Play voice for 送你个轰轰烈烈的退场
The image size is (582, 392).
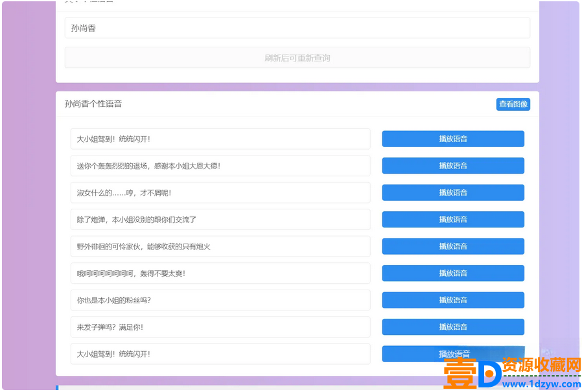[453, 166]
